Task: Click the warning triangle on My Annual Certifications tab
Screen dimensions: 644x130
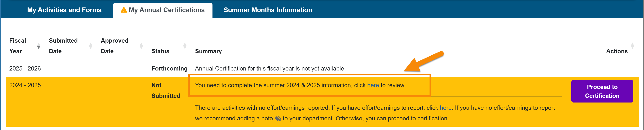Action: [123, 10]
